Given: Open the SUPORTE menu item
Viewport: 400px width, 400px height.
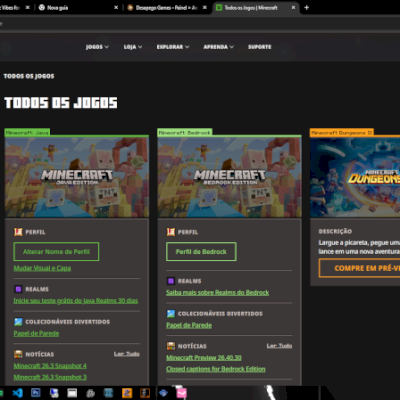Looking at the screenshot, I should click(x=260, y=47).
